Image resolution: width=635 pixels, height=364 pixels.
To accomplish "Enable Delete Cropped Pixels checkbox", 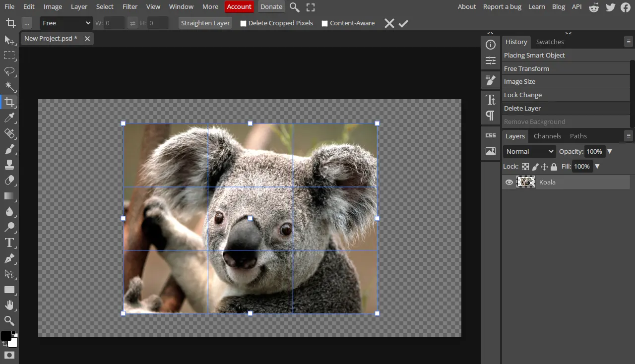I will pos(243,23).
